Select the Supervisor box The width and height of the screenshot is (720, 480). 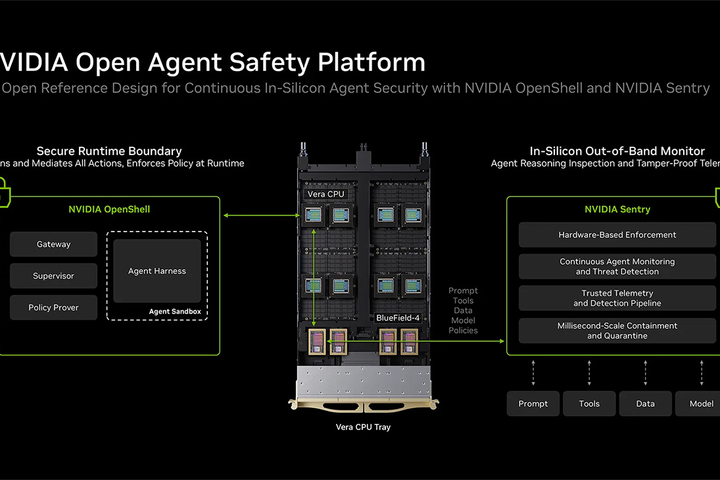(x=53, y=276)
